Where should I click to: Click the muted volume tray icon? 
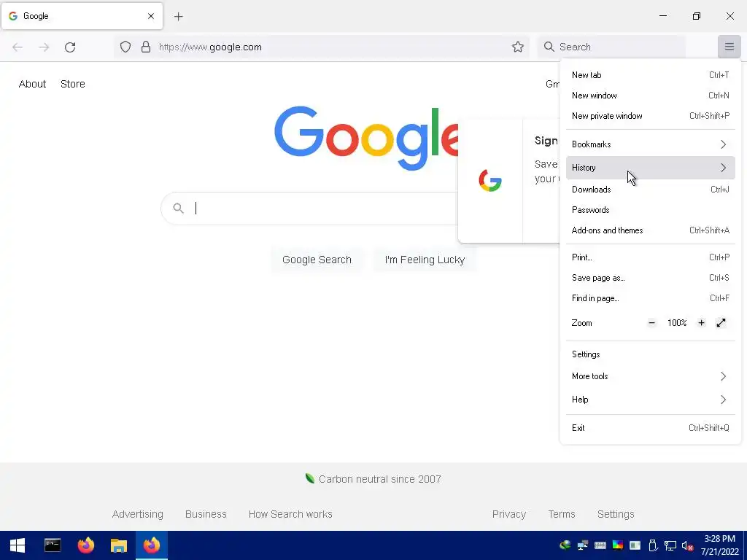(687, 545)
